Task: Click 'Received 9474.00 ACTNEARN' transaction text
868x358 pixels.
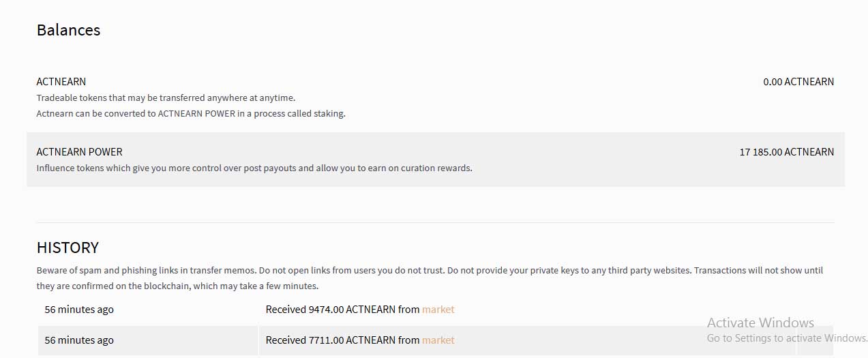Action: click(x=341, y=310)
